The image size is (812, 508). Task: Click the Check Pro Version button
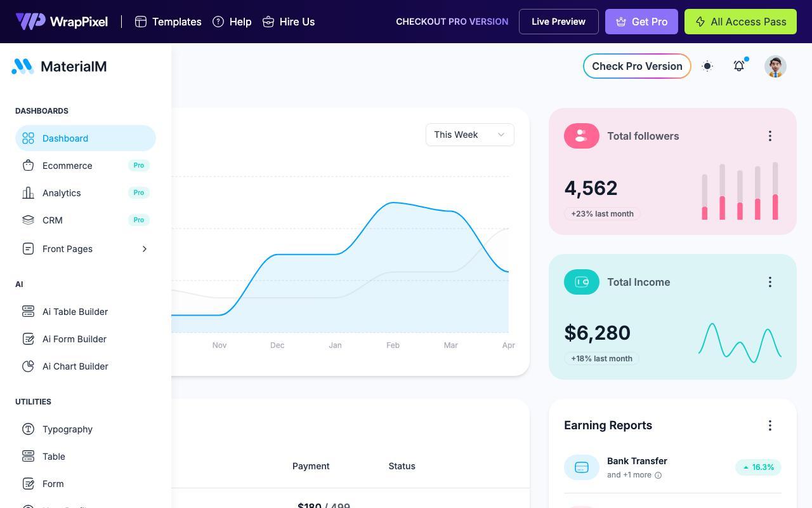pyautogui.click(x=637, y=66)
